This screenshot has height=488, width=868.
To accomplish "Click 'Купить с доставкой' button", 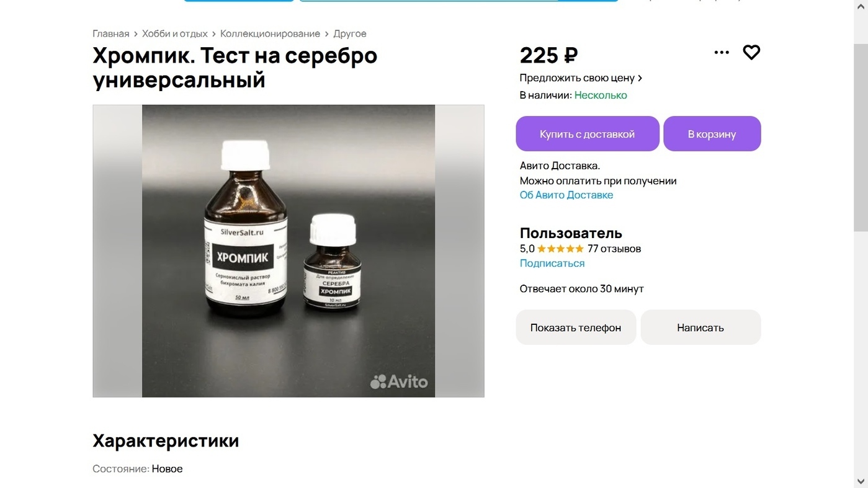I will pyautogui.click(x=588, y=134).
